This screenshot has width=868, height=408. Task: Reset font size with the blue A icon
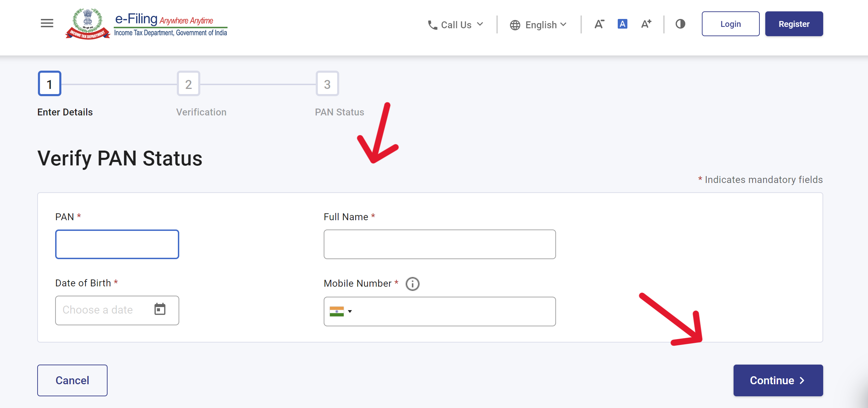point(622,24)
